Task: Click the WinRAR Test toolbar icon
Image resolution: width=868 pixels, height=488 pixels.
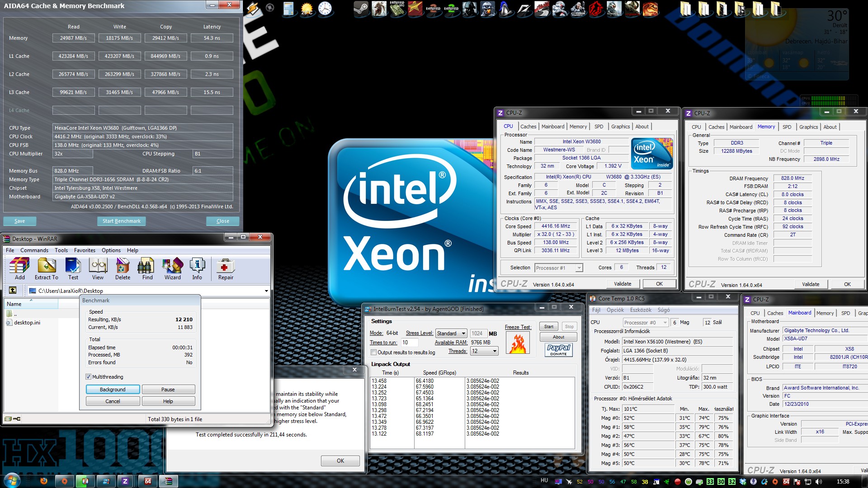Action: click(73, 268)
